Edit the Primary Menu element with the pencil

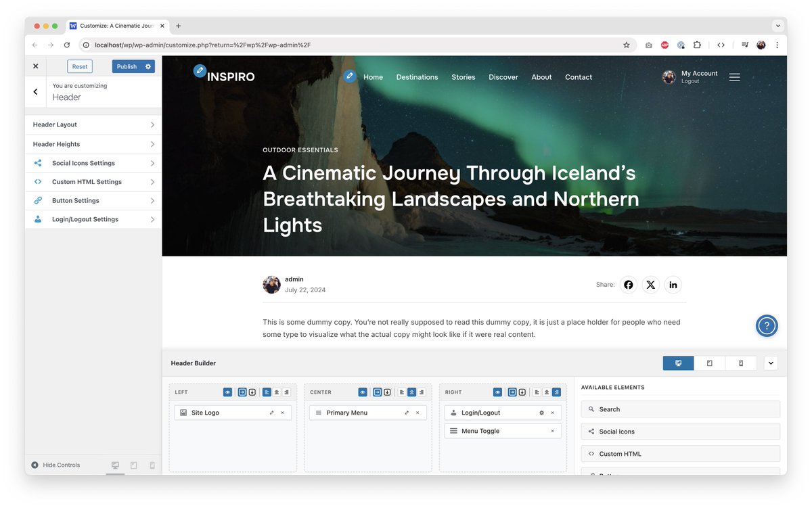407,413
